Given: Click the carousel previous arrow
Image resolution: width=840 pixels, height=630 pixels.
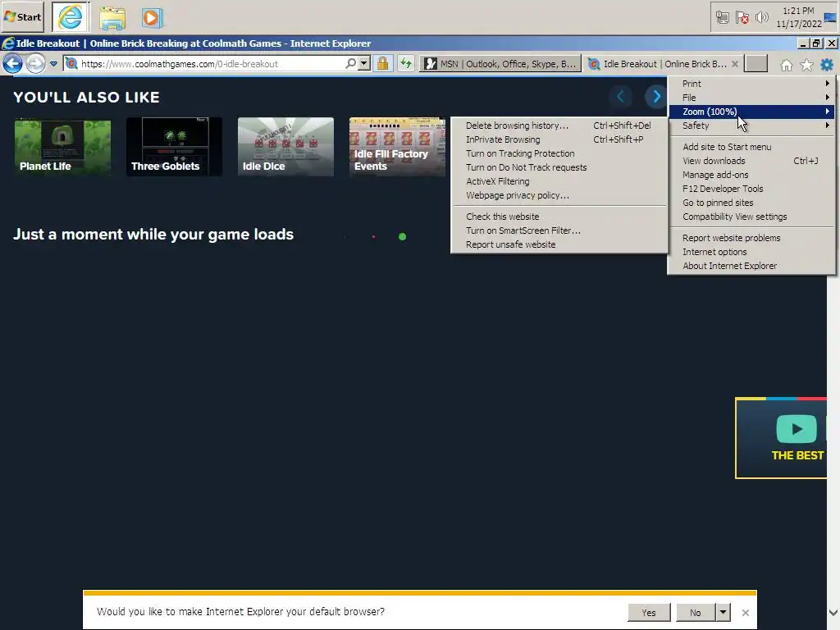Looking at the screenshot, I should point(620,97).
